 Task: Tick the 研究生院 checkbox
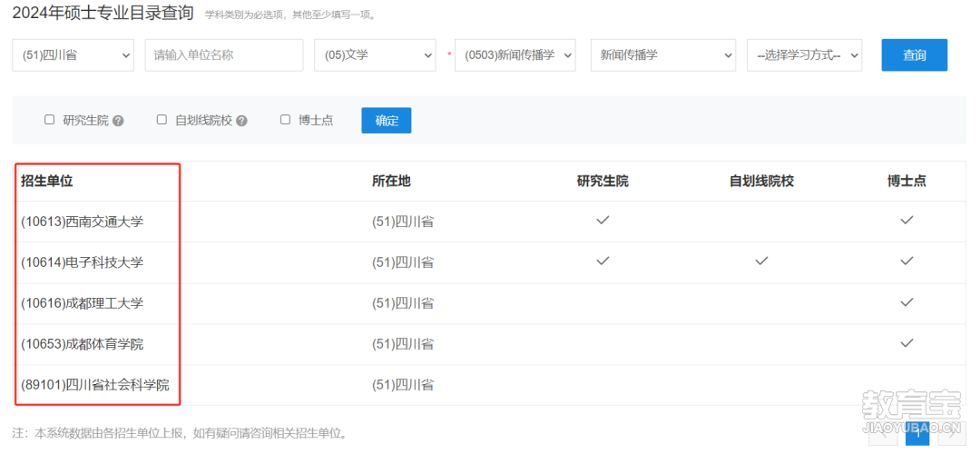pyautogui.click(x=49, y=120)
